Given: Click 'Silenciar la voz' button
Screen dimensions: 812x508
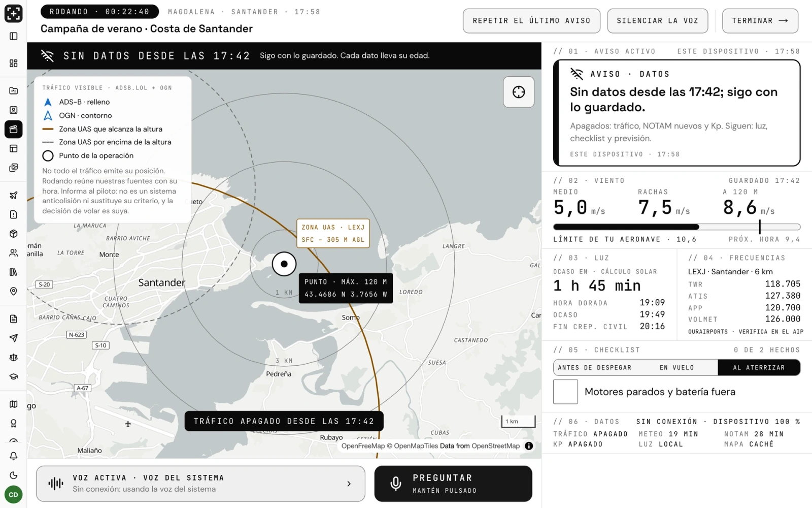Looking at the screenshot, I should tap(657, 21).
